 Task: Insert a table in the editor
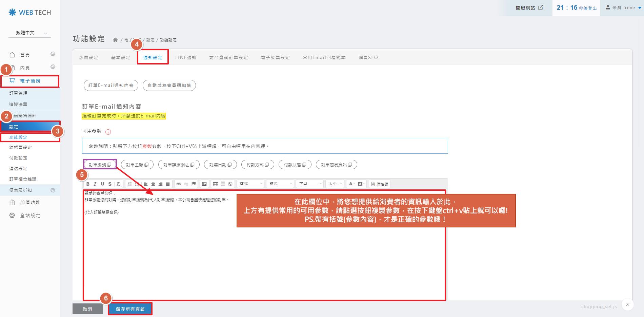215,184
